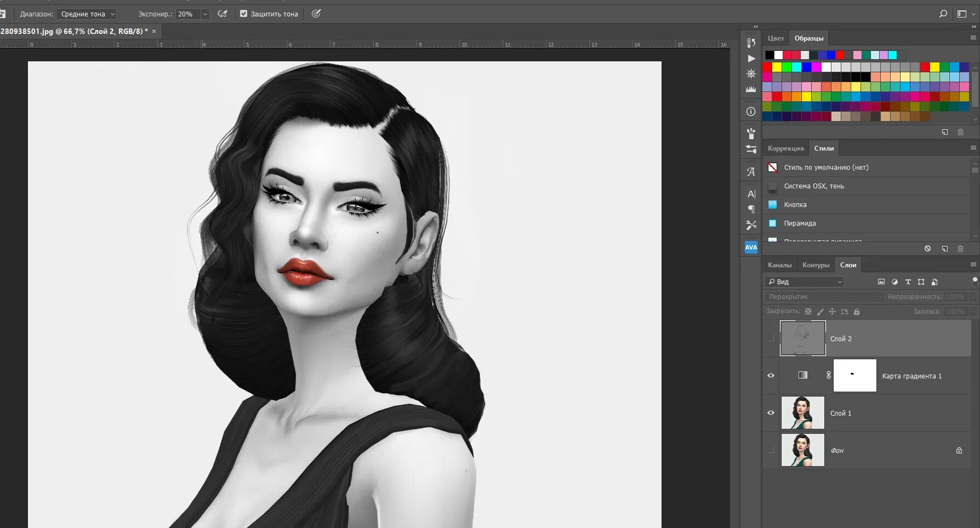Open the Экспонир. value dropdown arrow
The height and width of the screenshot is (528, 980).
click(205, 14)
